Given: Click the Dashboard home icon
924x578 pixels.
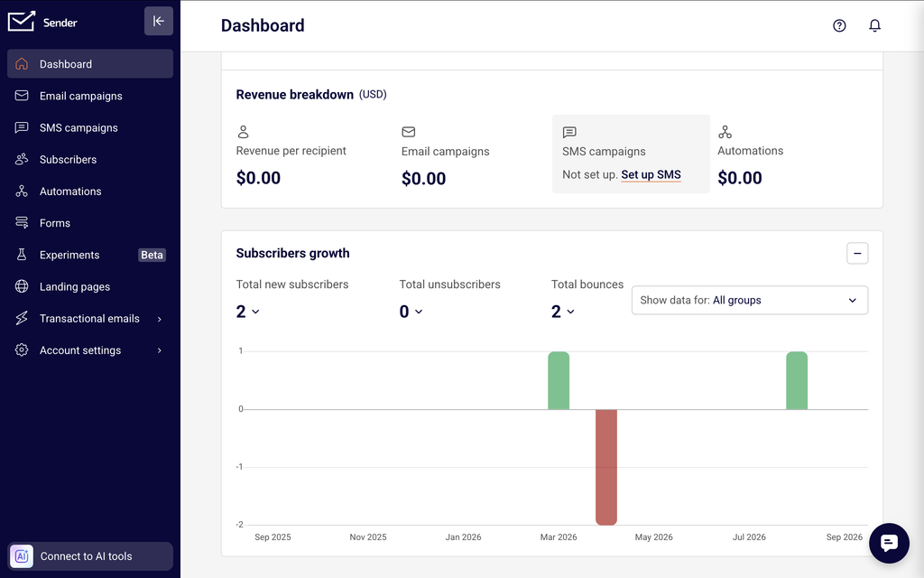Looking at the screenshot, I should click(22, 64).
